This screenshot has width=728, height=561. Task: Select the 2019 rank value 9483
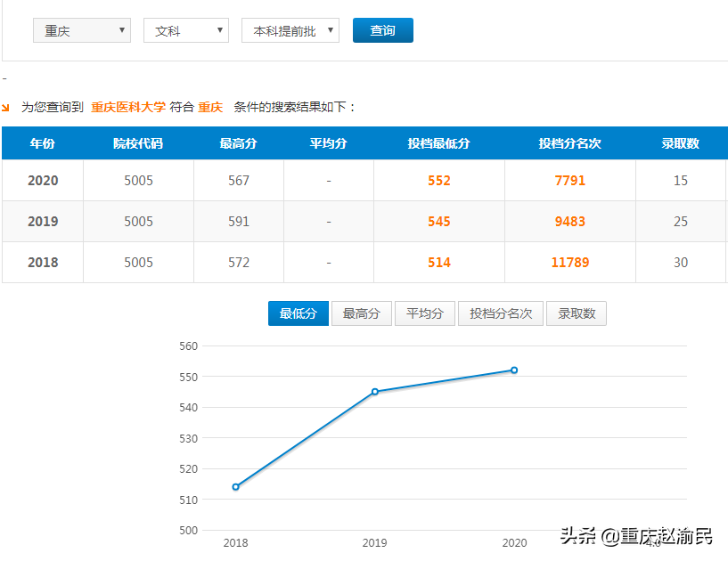(570, 221)
